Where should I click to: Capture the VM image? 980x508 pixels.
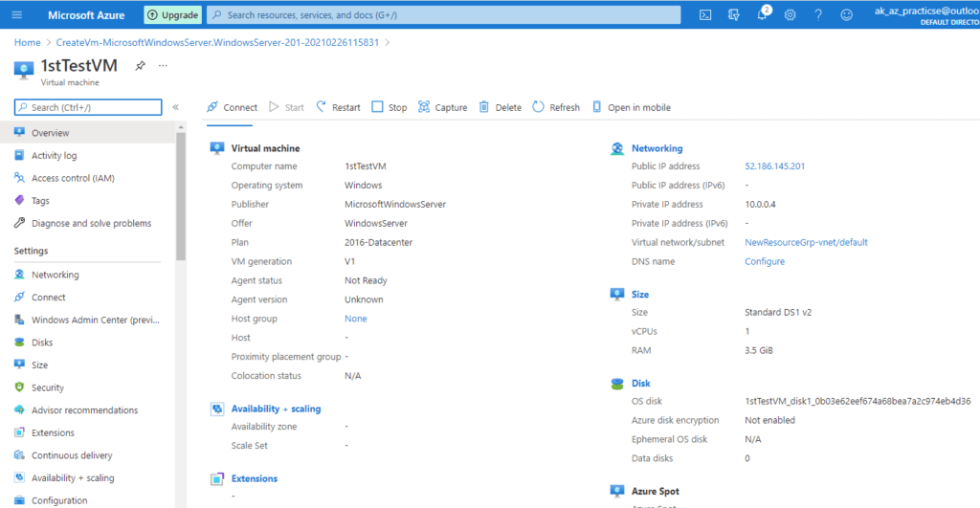(x=442, y=107)
